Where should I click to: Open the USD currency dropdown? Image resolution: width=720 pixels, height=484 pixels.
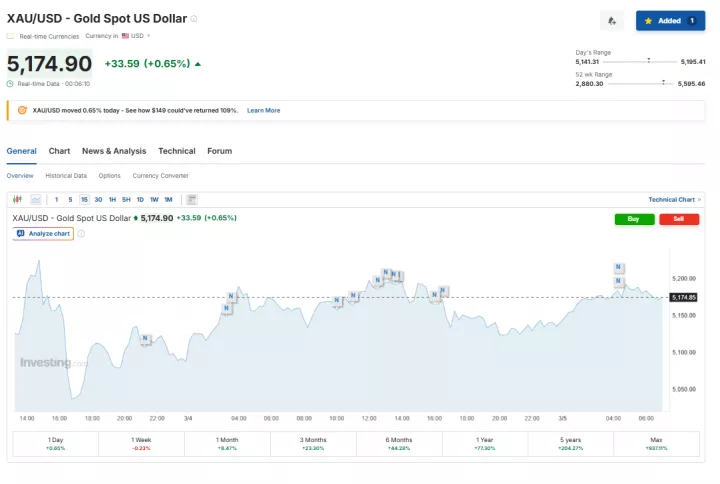(136, 36)
